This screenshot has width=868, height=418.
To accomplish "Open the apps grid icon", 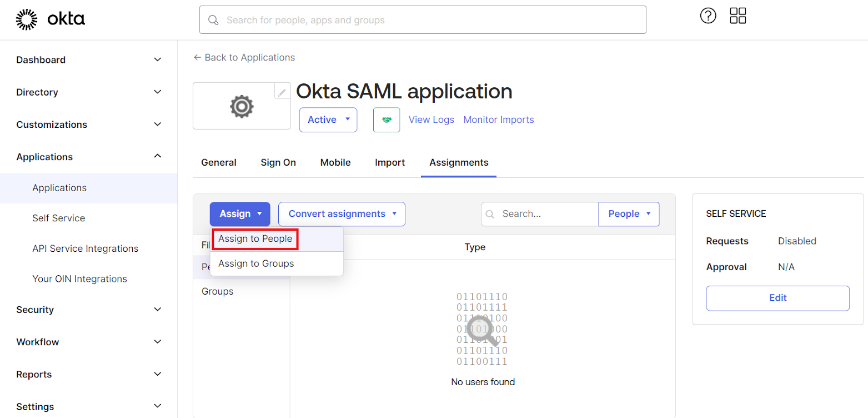I will [x=738, y=16].
